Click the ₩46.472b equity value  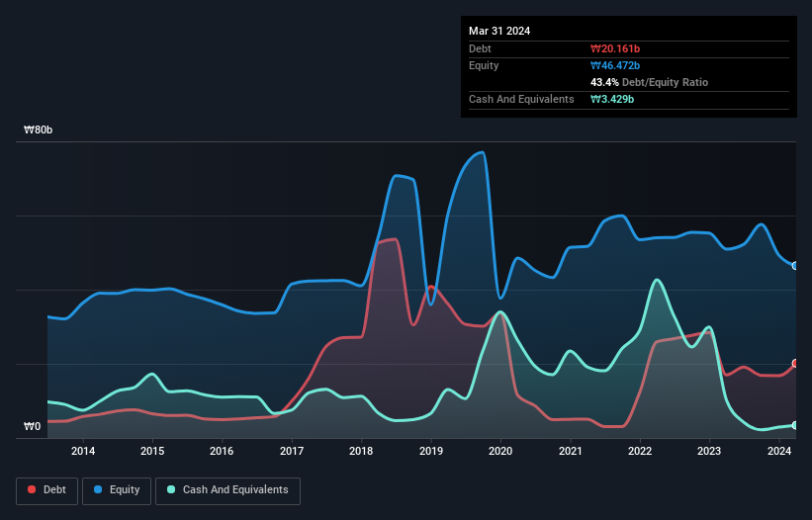point(615,65)
